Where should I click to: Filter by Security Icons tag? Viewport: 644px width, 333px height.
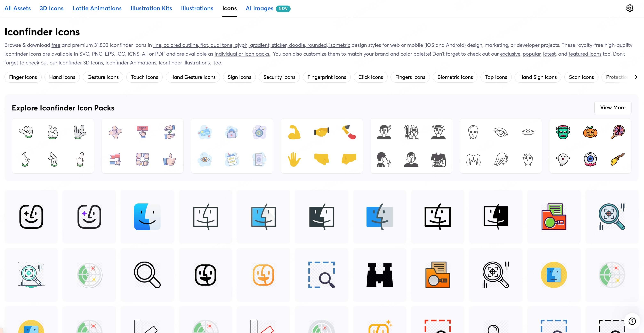pos(279,77)
